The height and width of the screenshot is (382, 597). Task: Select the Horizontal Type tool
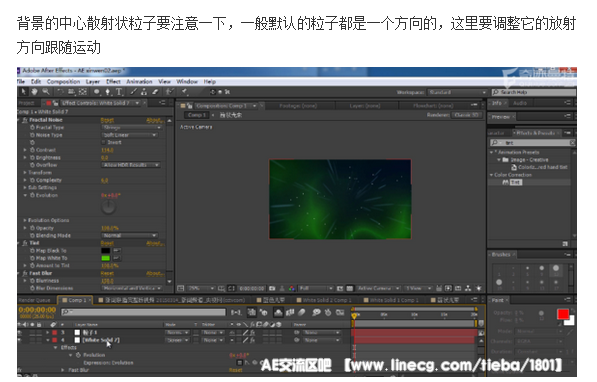[119, 92]
